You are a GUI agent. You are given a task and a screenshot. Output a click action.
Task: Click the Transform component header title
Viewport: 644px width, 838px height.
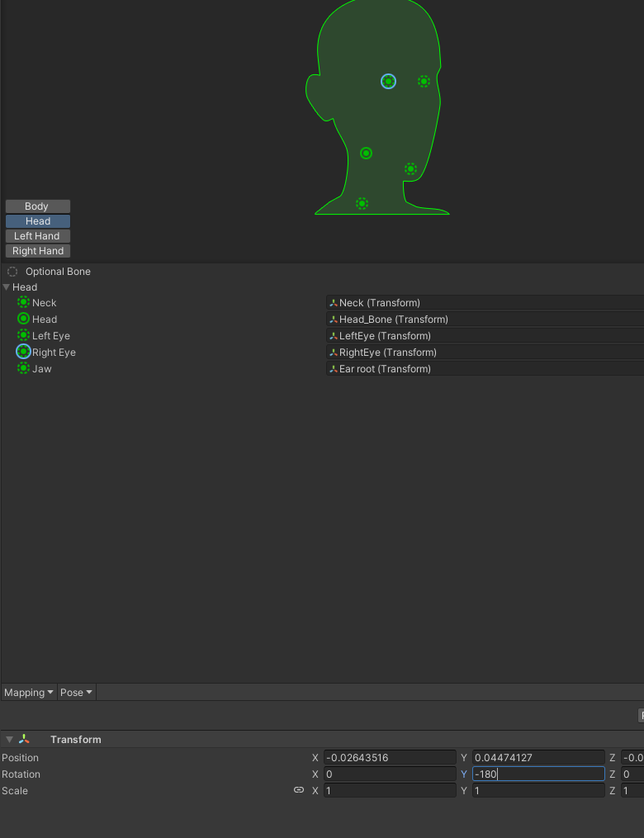point(75,740)
